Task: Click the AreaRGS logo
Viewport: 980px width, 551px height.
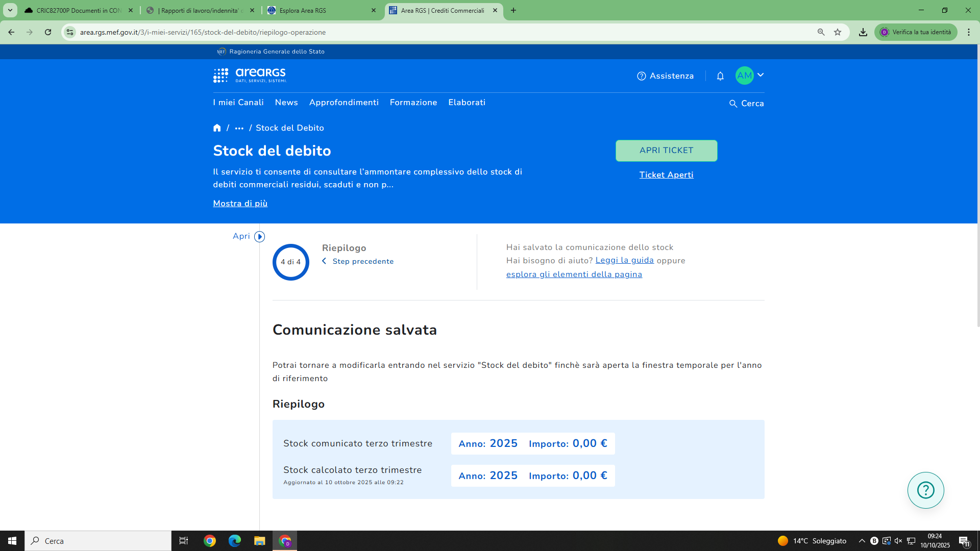Action: 250,76
